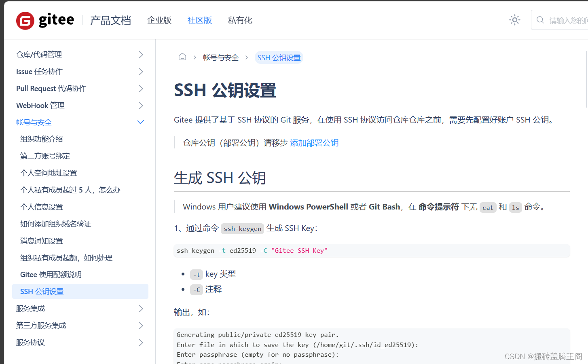588x364 pixels.
Task: Collapse the 帐号与安全 section chevron
Action: (x=141, y=122)
